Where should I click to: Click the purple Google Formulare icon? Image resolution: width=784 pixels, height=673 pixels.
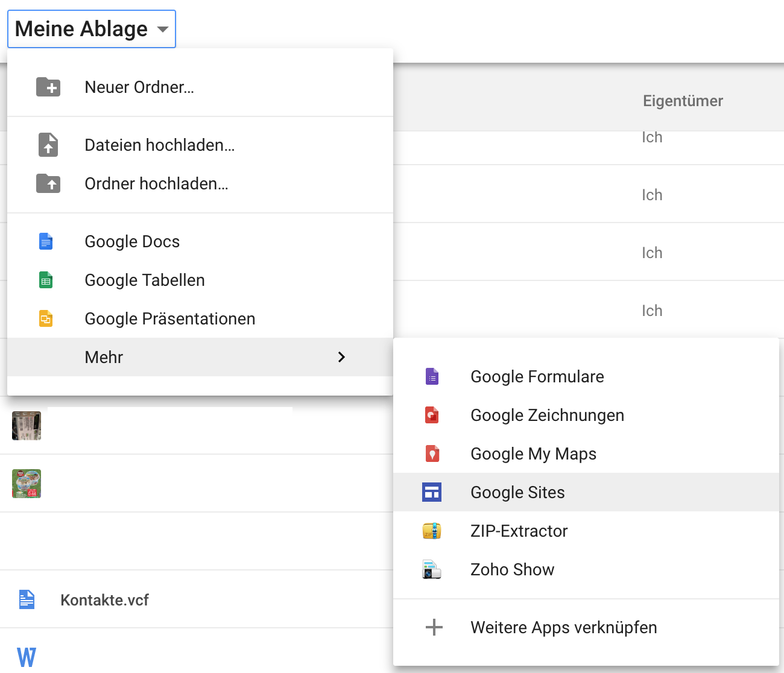point(432,376)
